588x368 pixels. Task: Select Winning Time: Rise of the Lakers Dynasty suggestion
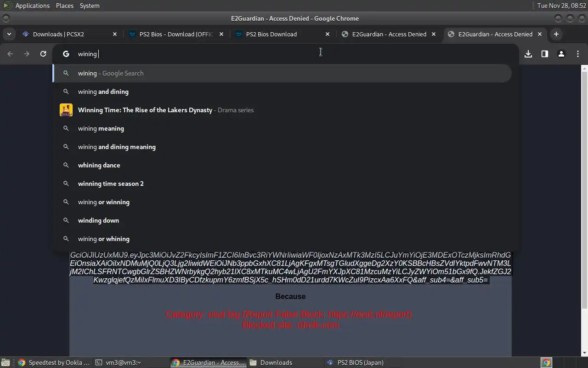point(282,110)
